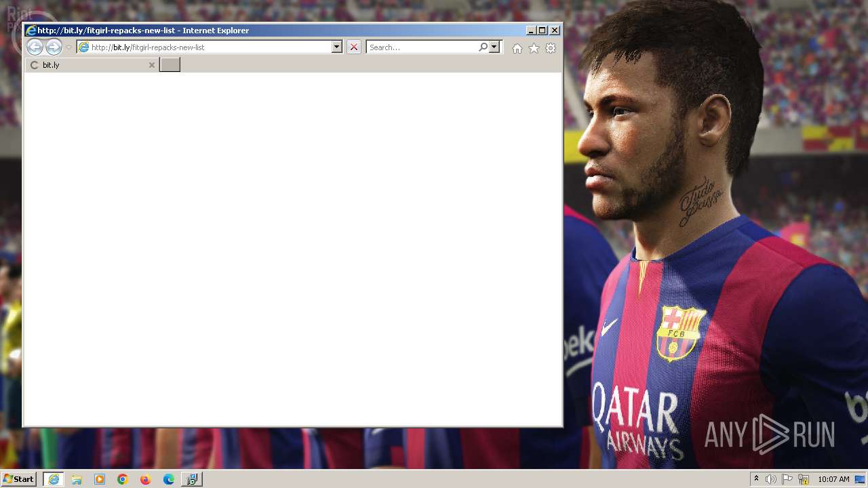Open Tools menu with the gear icon

(551, 48)
